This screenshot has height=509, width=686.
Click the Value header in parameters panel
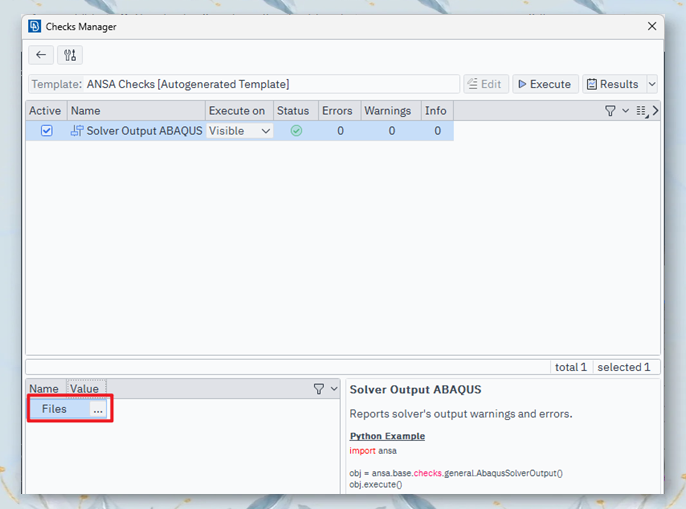coord(85,389)
